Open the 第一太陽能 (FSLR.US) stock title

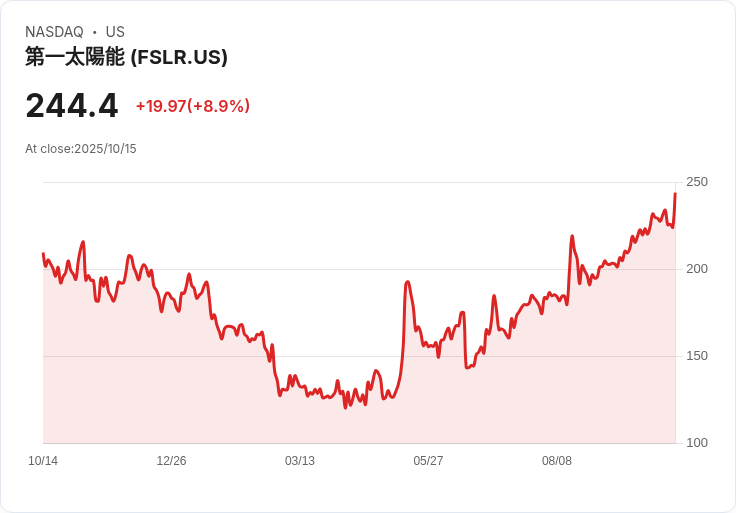[x=126, y=57]
